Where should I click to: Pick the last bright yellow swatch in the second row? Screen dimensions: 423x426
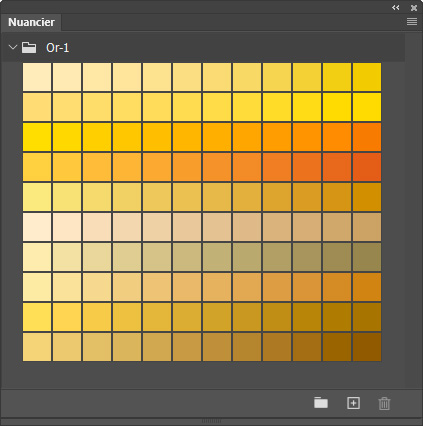point(367,107)
